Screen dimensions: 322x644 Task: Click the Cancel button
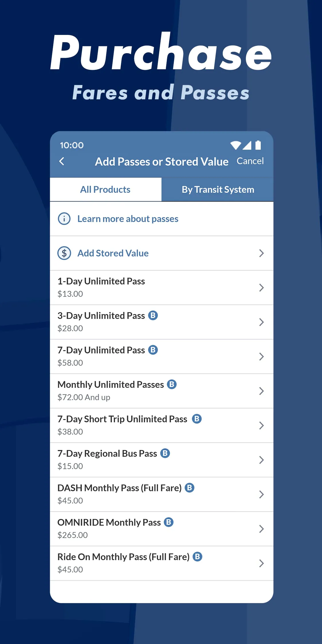point(250,161)
